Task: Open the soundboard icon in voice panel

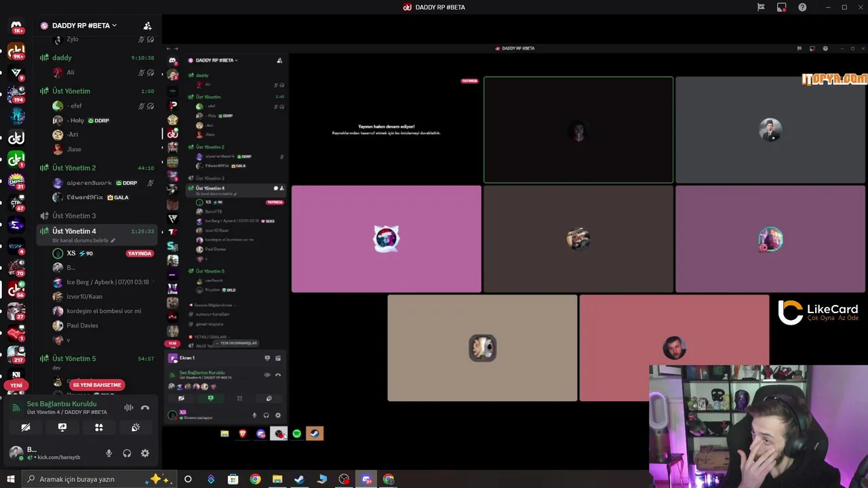Action: pos(136,427)
